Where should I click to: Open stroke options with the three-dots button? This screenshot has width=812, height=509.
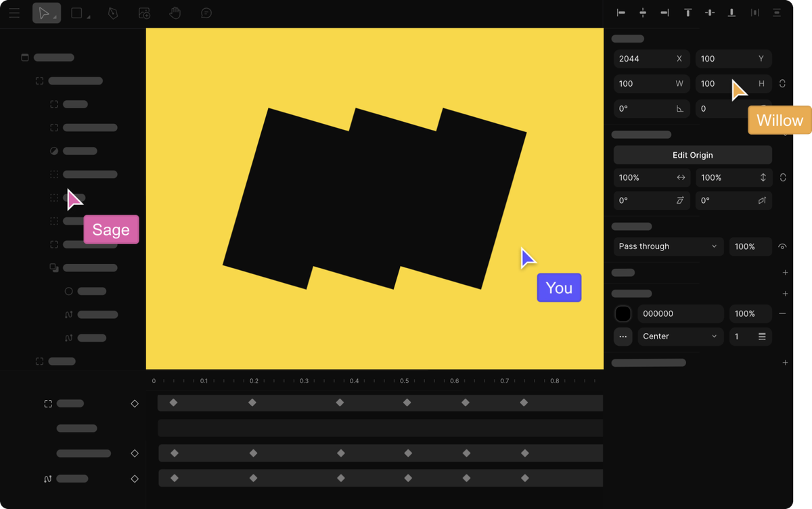(623, 336)
